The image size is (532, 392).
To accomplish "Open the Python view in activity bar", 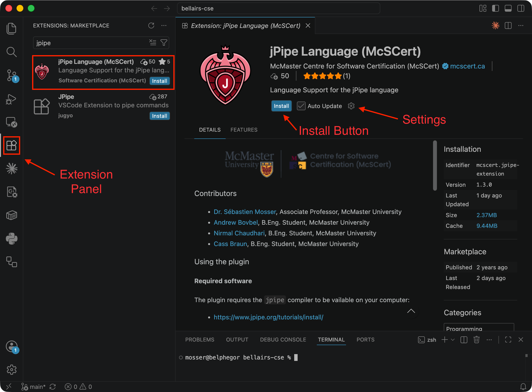I will point(11,239).
